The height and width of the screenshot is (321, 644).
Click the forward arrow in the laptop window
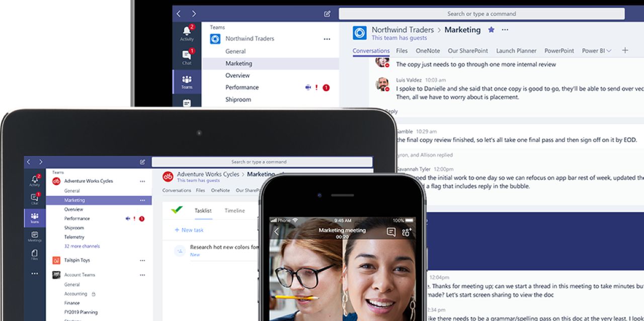pos(194,14)
